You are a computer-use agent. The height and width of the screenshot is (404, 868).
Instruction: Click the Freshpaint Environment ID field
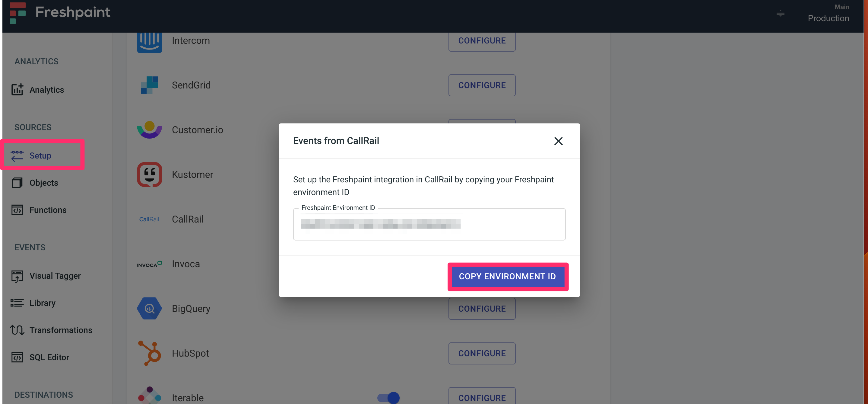click(429, 224)
